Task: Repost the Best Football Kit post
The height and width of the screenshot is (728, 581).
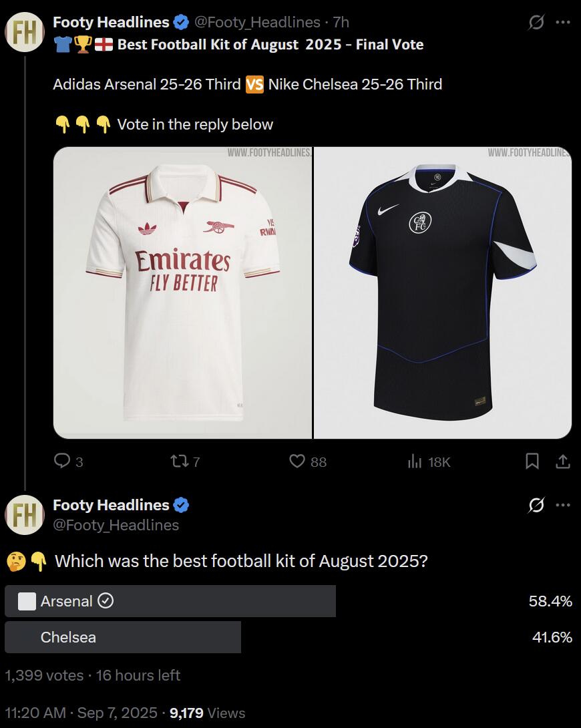Action: 178,461
